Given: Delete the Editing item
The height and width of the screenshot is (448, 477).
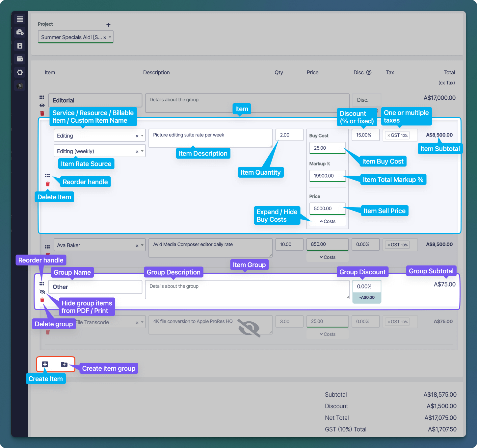Looking at the screenshot, I should [48, 184].
